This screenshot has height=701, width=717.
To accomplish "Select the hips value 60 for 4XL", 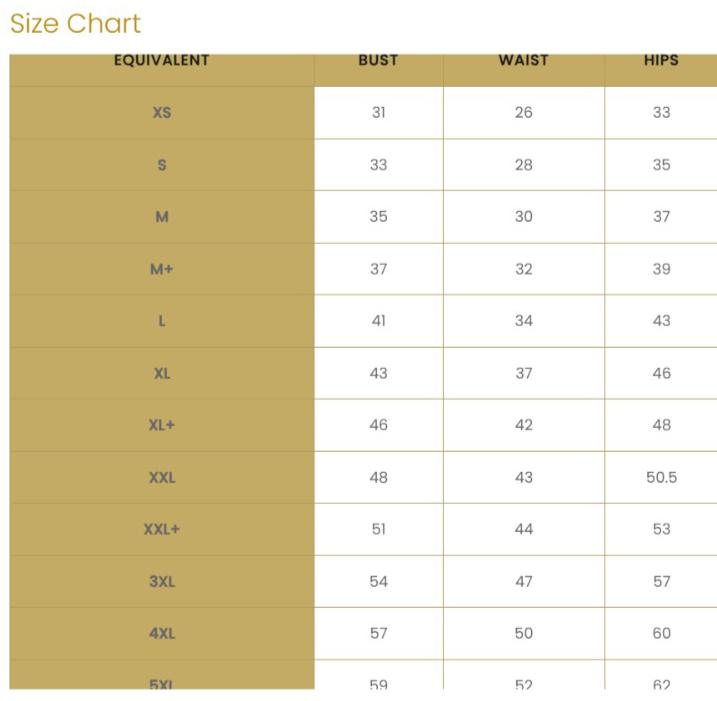I will pos(661,633).
